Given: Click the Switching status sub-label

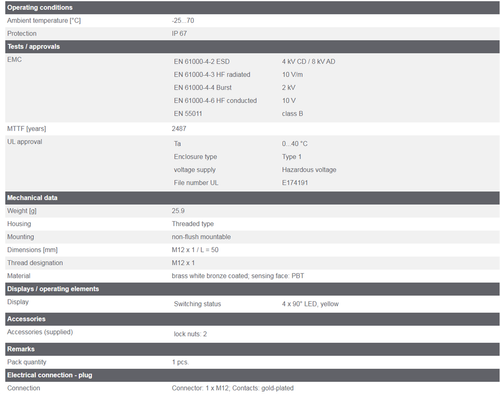Looking at the screenshot, I should [197, 304].
